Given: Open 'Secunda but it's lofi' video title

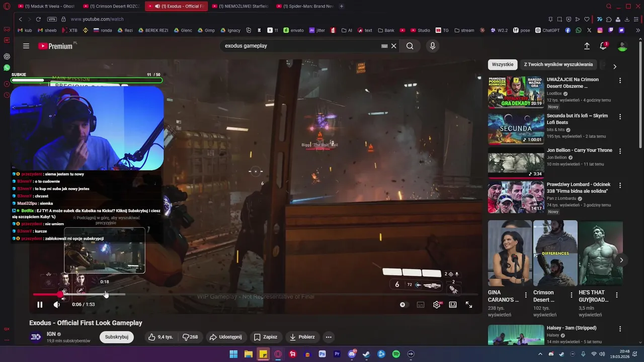Looking at the screenshot, I should [577, 119].
